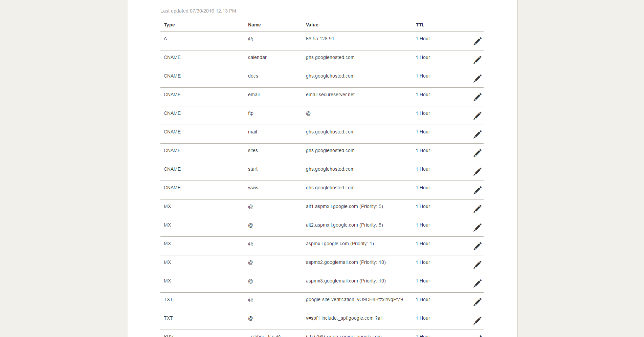Click the Type column header
This screenshot has width=644, height=337.
pos(169,25)
